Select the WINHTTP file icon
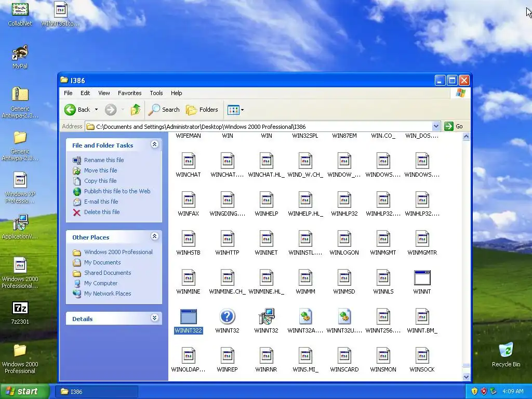532x399 pixels. (x=228, y=239)
